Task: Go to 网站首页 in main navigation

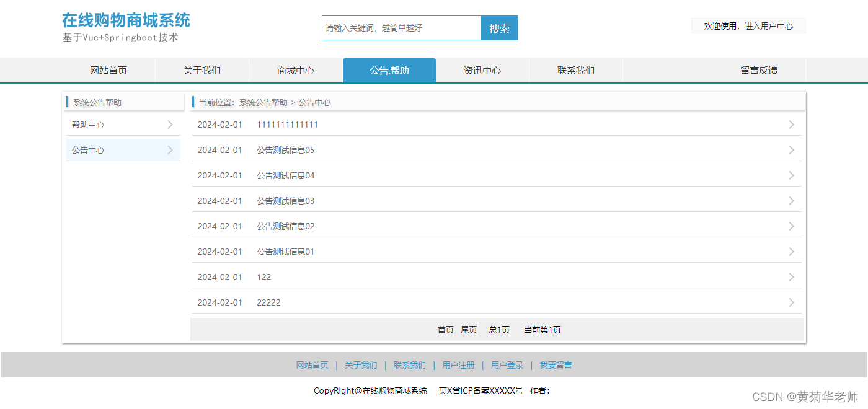Action: tap(108, 70)
